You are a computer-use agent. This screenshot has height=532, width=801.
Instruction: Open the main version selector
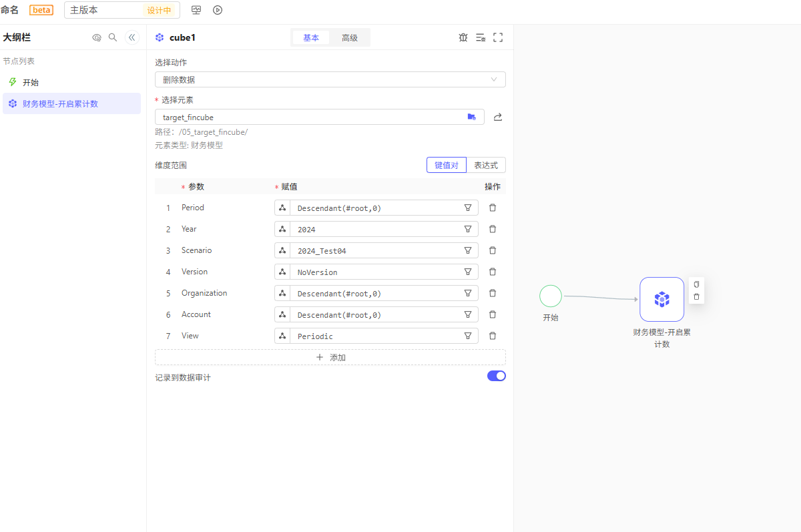(x=121, y=10)
